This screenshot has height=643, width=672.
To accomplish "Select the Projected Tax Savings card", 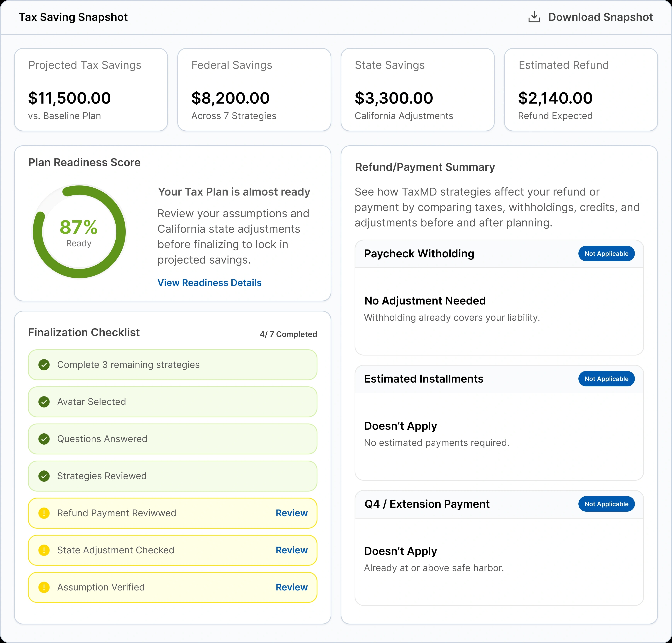I will click(x=91, y=90).
